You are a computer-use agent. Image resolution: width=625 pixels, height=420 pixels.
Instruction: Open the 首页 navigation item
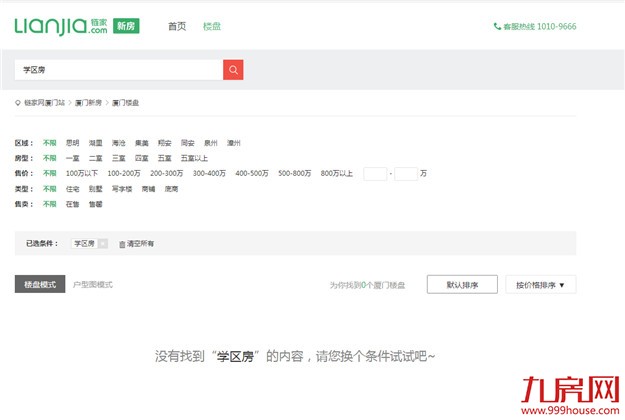177,26
